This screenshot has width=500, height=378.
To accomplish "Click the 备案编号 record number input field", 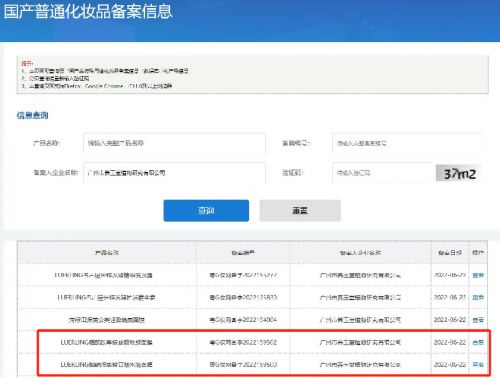I will [407, 143].
